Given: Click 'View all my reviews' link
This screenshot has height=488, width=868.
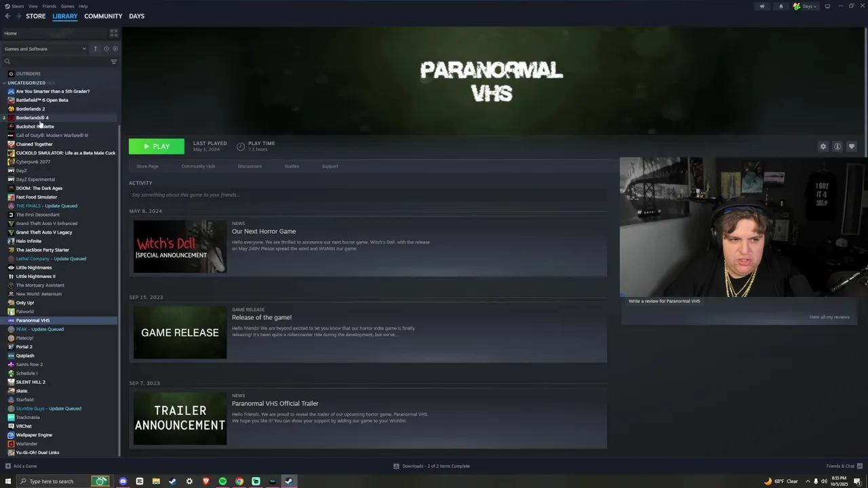Looking at the screenshot, I should (829, 317).
